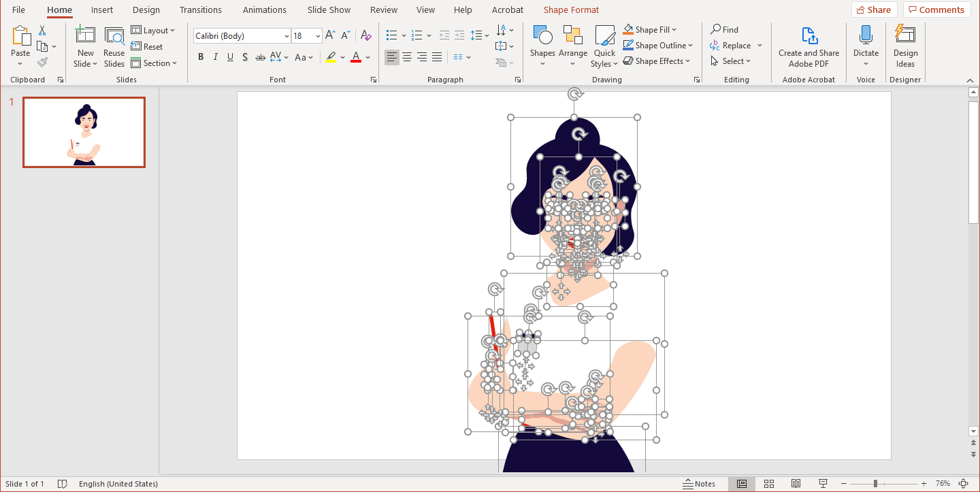Click the Underline icon
Image resolution: width=980 pixels, height=492 pixels.
click(230, 57)
